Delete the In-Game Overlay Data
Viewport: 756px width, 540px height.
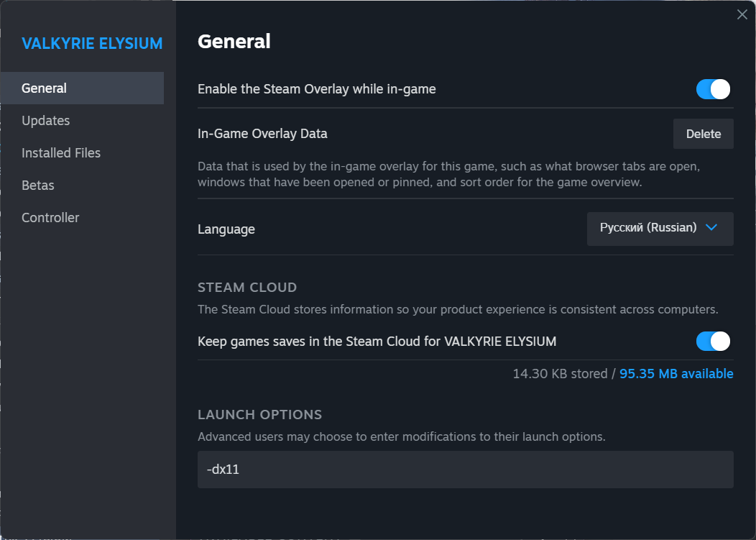click(703, 134)
